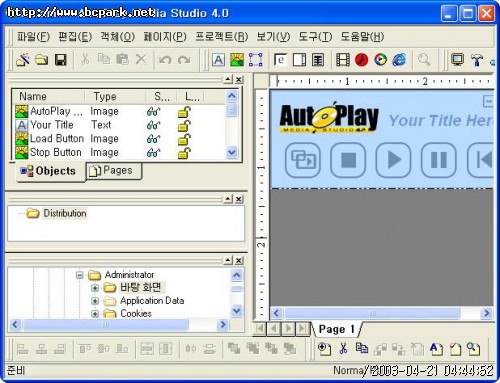Select the Objects tab
500x383 pixels.
click(x=50, y=171)
